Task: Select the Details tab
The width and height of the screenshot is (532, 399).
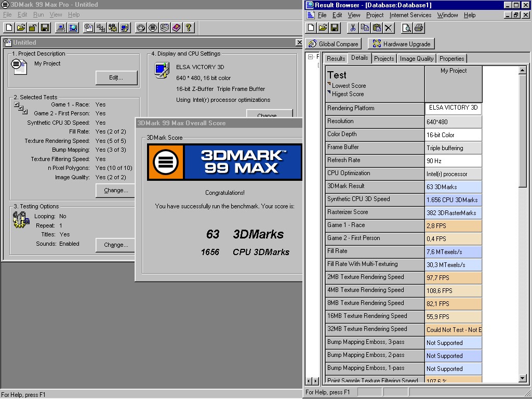Action: 360,58
